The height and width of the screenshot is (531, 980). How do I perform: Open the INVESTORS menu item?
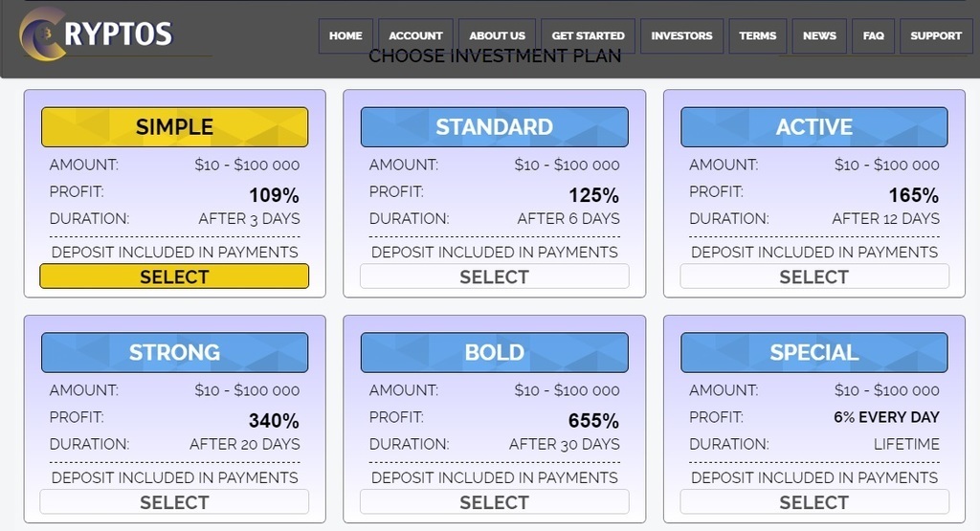pos(681,35)
